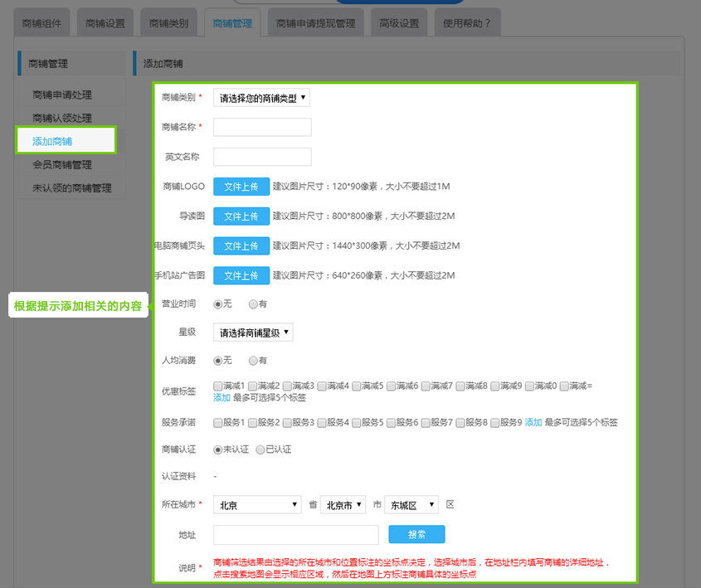Go to the 商铺申请提现管理 tab
701x588 pixels.
tap(315, 23)
